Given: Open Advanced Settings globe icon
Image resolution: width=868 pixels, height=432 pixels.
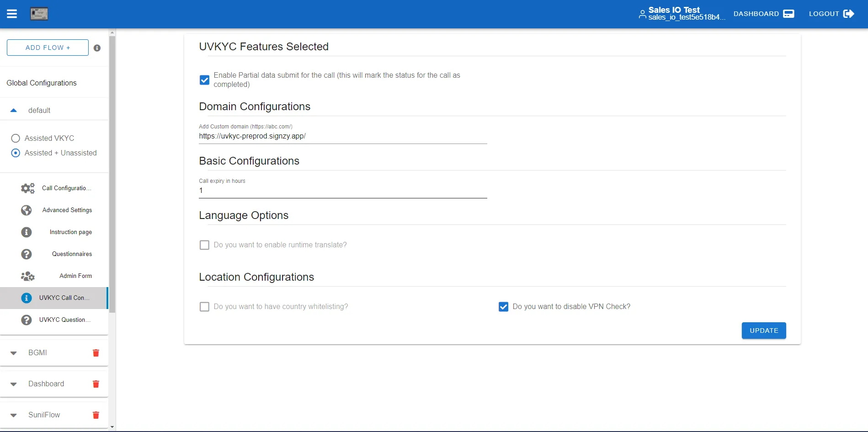Looking at the screenshot, I should (27, 210).
